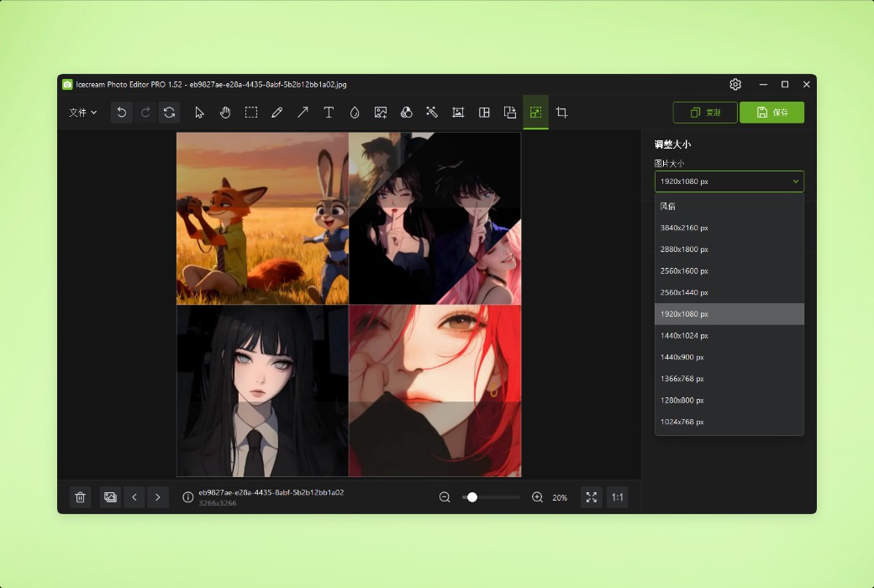Screen dimensions: 874x588
Task: Click the 1:1 zoom button
Action: 617,497
